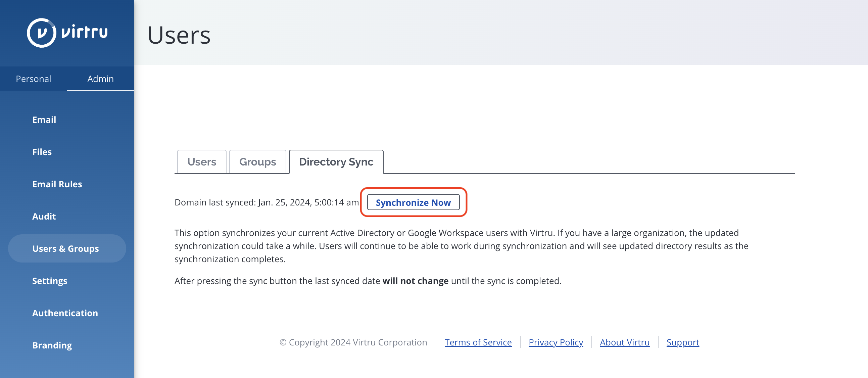Open the Privacy Policy link
Viewport: 868px width, 378px height.
tap(556, 342)
